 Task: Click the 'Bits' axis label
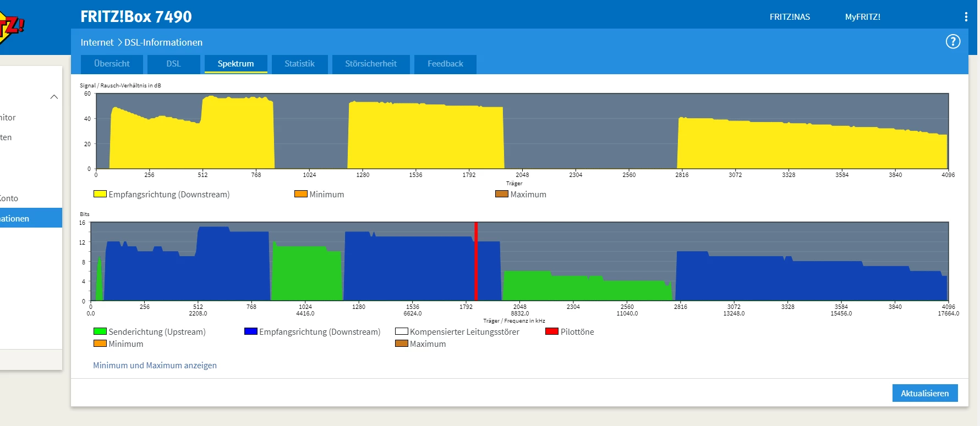pos(85,214)
